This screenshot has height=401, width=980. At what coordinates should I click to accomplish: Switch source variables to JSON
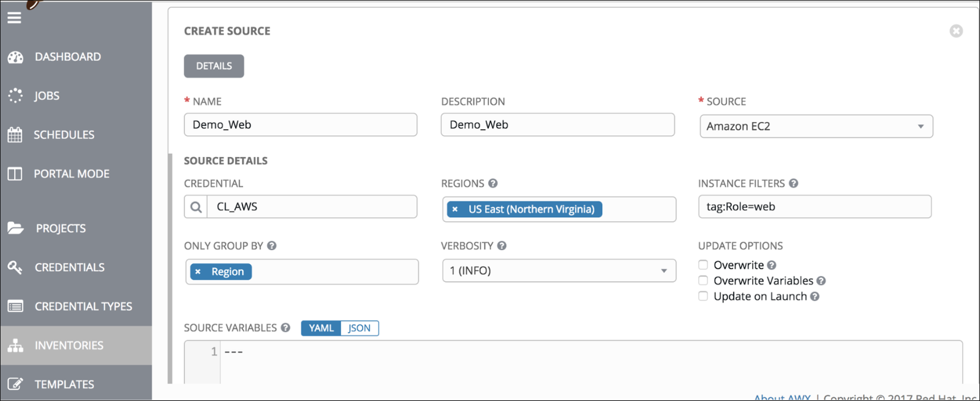360,328
